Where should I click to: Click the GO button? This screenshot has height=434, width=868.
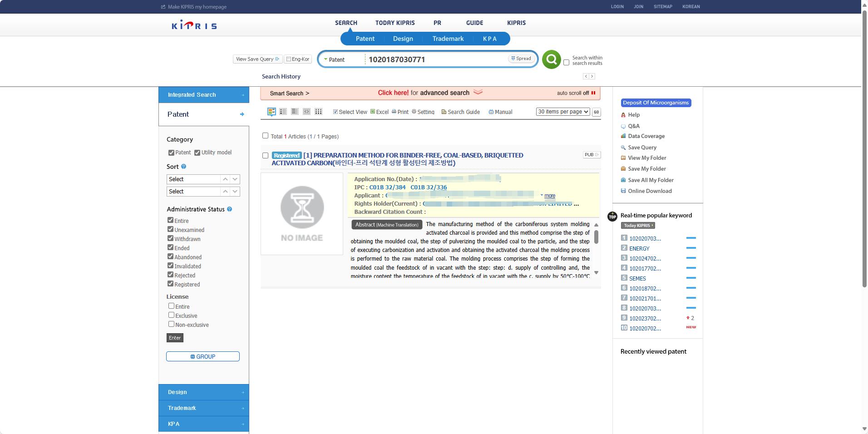click(596, 112)
